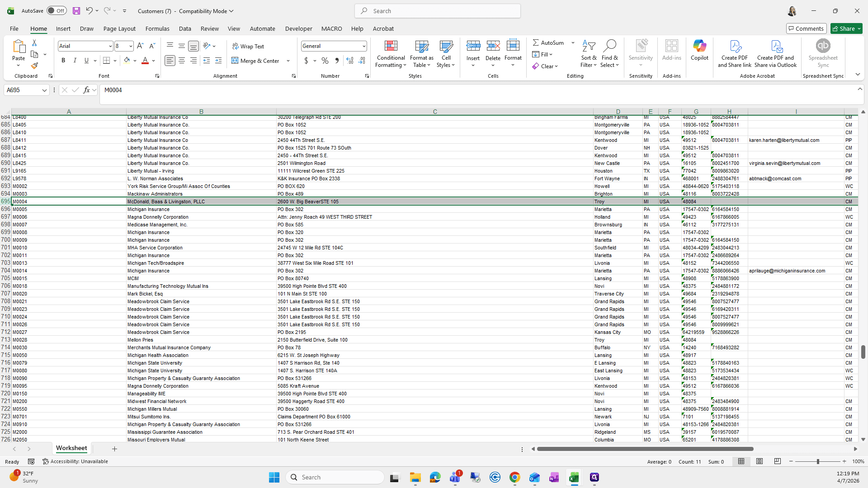Screen dimensions: 868x488
Task: Open the Formulas ribbon tab
Action: pos(157,28)
